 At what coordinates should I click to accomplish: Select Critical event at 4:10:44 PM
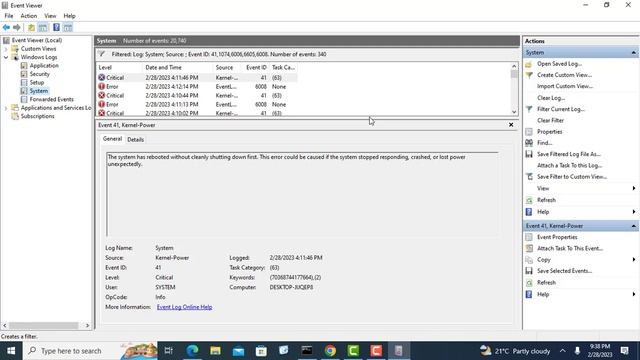tap(197, 96)
